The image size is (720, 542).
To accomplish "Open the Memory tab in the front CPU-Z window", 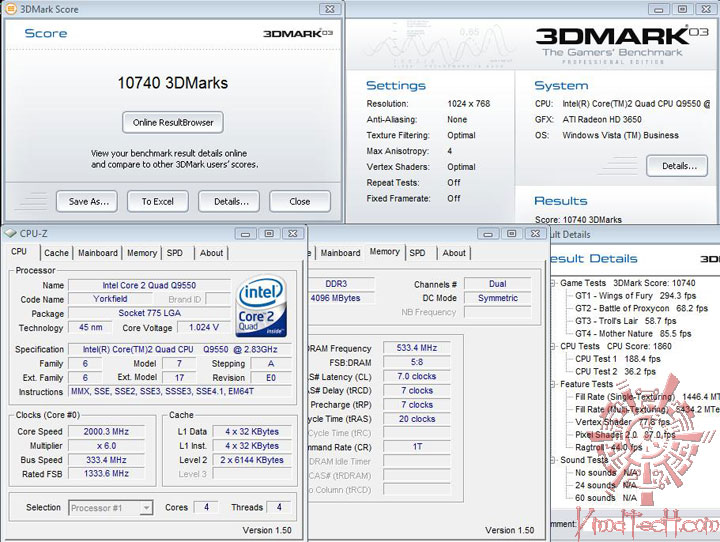I will [142, 253].
